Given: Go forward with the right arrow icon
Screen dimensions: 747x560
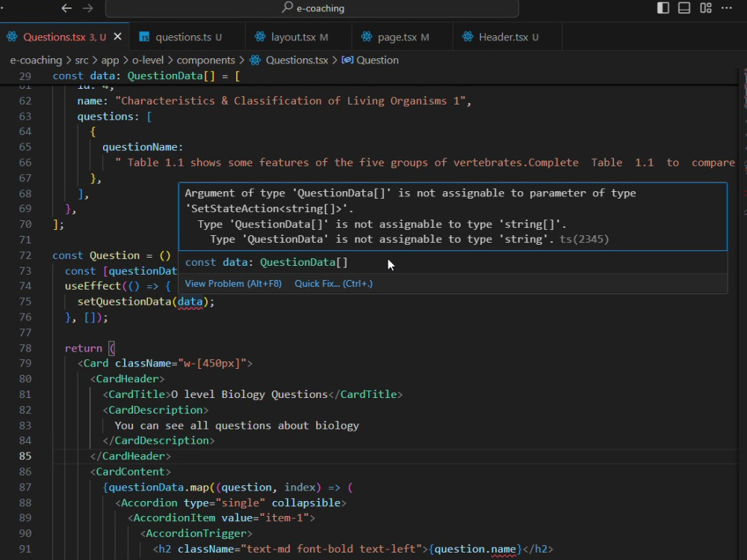Looking at the screenshot, I should 87,8.
